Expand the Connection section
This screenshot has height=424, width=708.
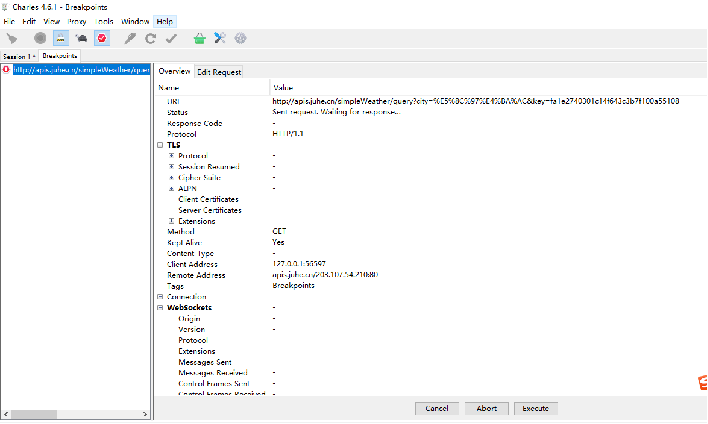click(x=160, y=297)
